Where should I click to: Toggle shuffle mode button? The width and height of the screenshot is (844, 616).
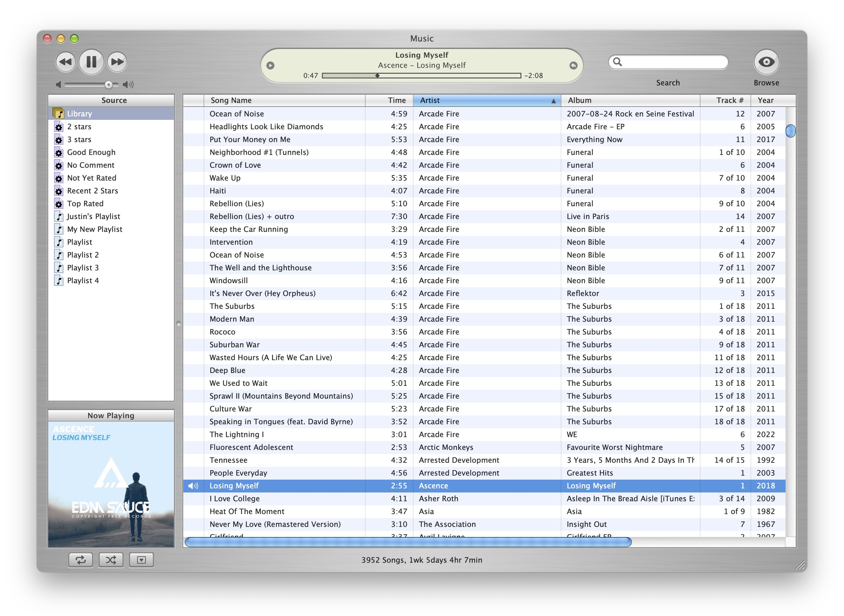111,560
